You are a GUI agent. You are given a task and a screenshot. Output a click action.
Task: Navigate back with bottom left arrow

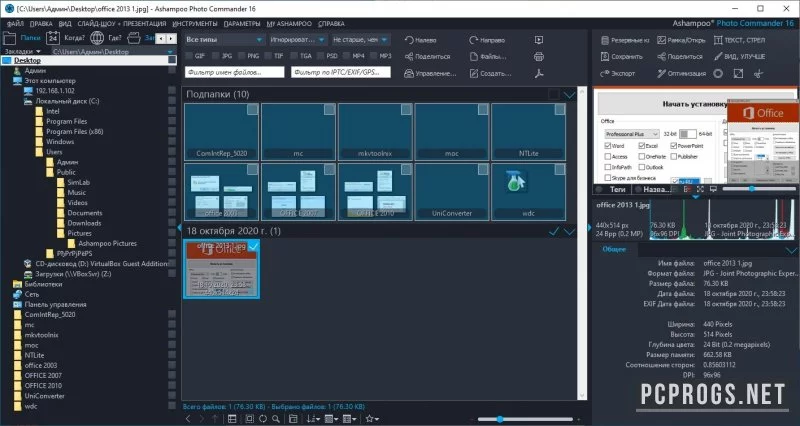188,419
